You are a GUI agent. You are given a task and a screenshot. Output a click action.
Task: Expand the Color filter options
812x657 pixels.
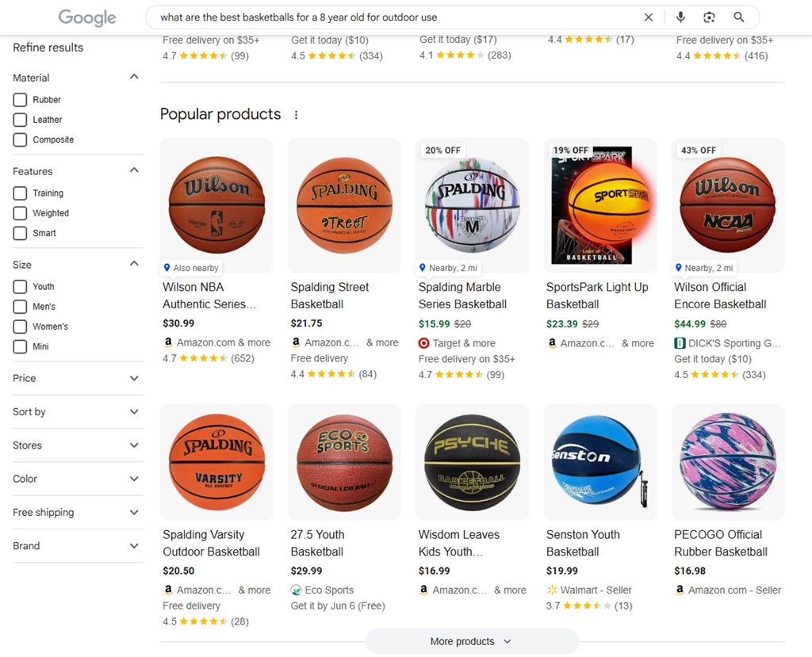[77, 479]
